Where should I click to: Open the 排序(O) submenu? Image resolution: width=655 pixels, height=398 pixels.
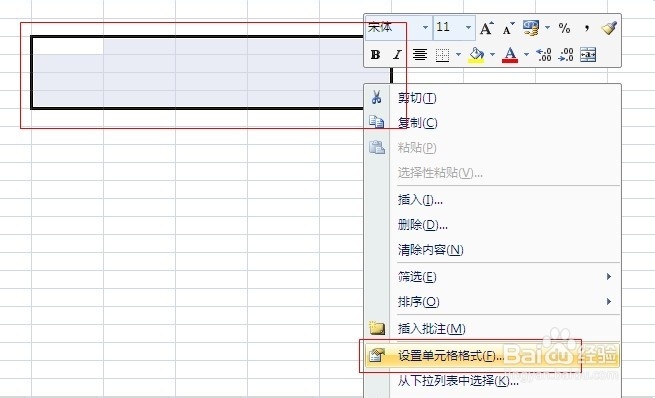pos(492,302)
